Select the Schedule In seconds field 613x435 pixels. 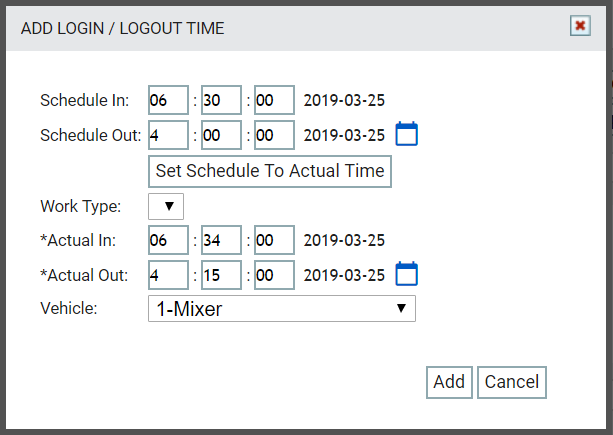pyautogui.click(x=274, y=100)
